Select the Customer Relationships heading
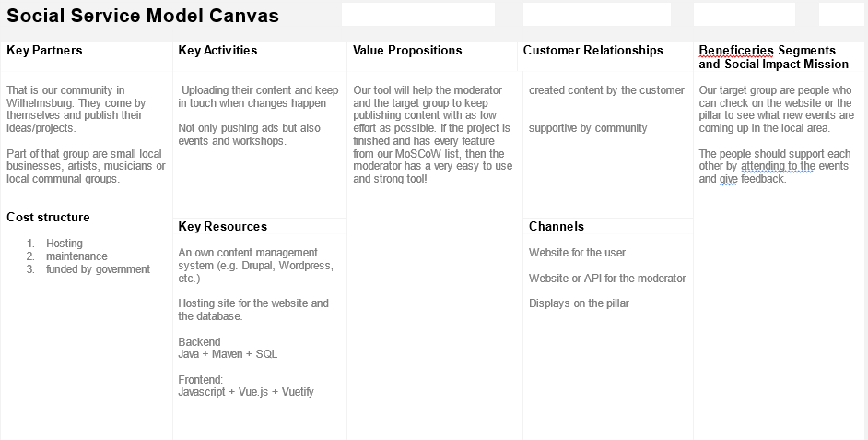868x440 pixels. (x=592, y=51)
